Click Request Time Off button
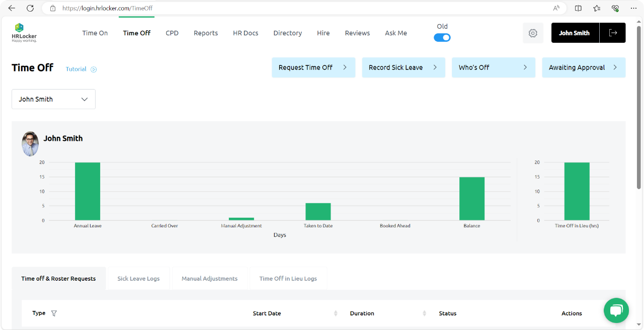Screen dimensions: 644x330 coord(313,67)
